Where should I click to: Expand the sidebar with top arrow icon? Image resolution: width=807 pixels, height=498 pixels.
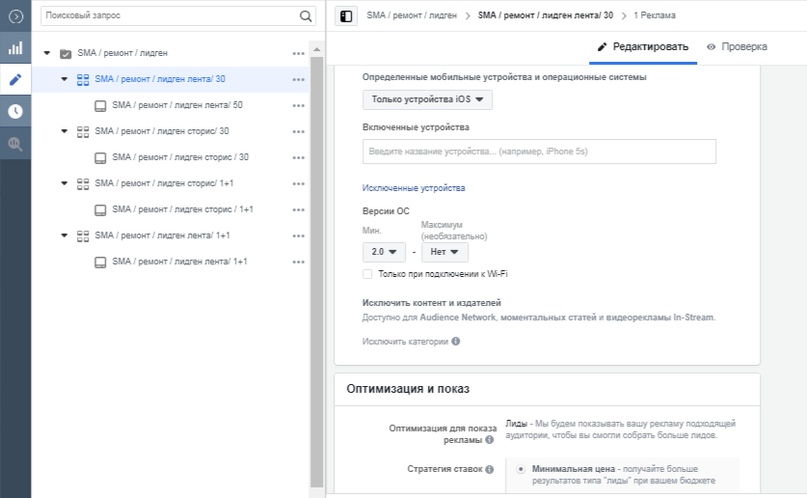point(15,16)
